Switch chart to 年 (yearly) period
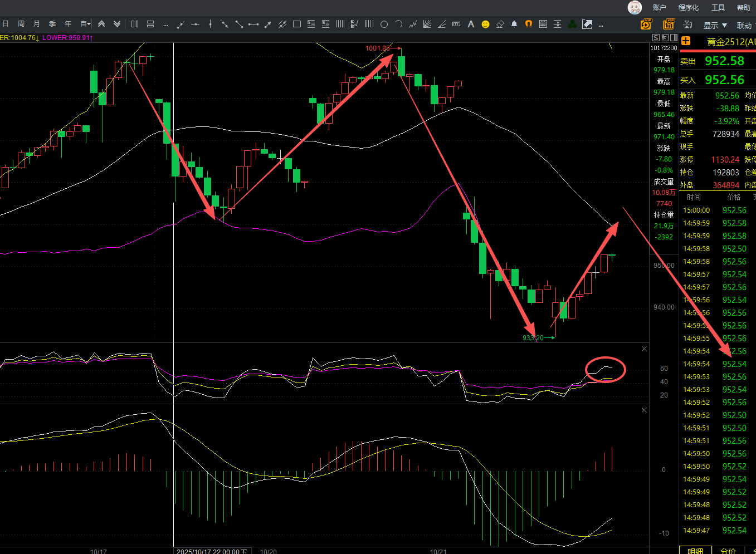This screenshot has width=756, height=554. (68, 24)
